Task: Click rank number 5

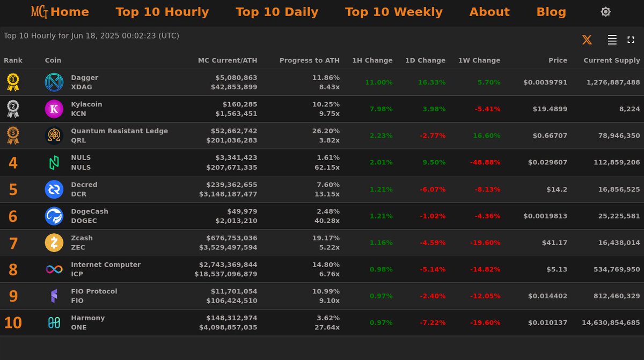Action: [13, 190]
